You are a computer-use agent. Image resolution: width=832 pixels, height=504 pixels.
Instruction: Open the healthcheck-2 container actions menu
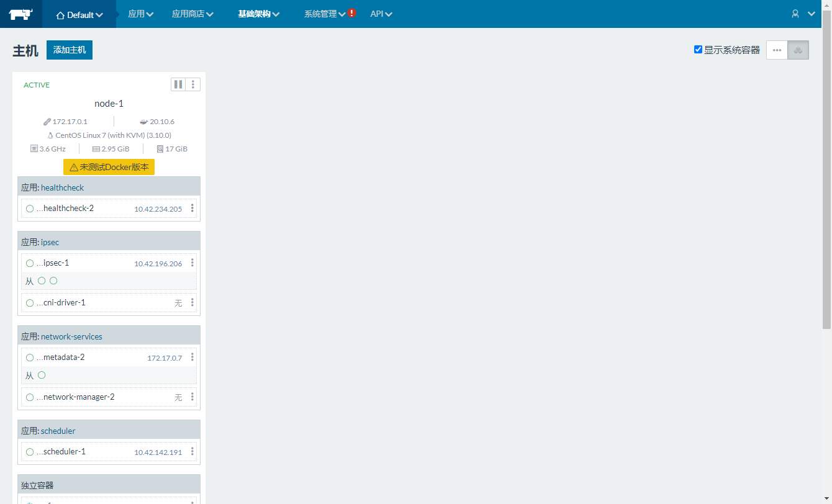(x=192, y=209)
